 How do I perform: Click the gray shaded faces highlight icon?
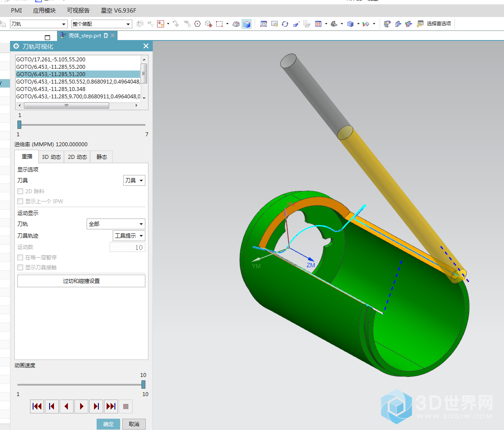[x=236, y=24]
